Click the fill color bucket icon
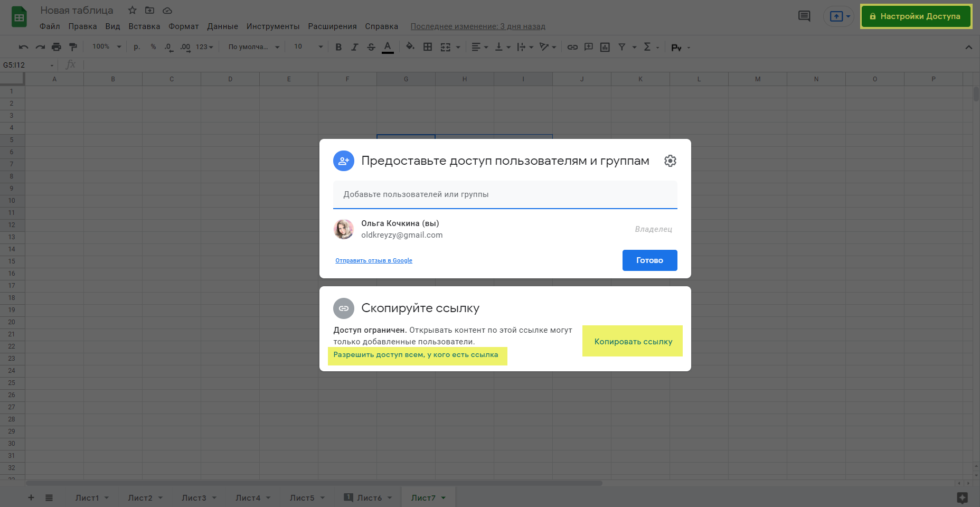 [x=410, y=47]
